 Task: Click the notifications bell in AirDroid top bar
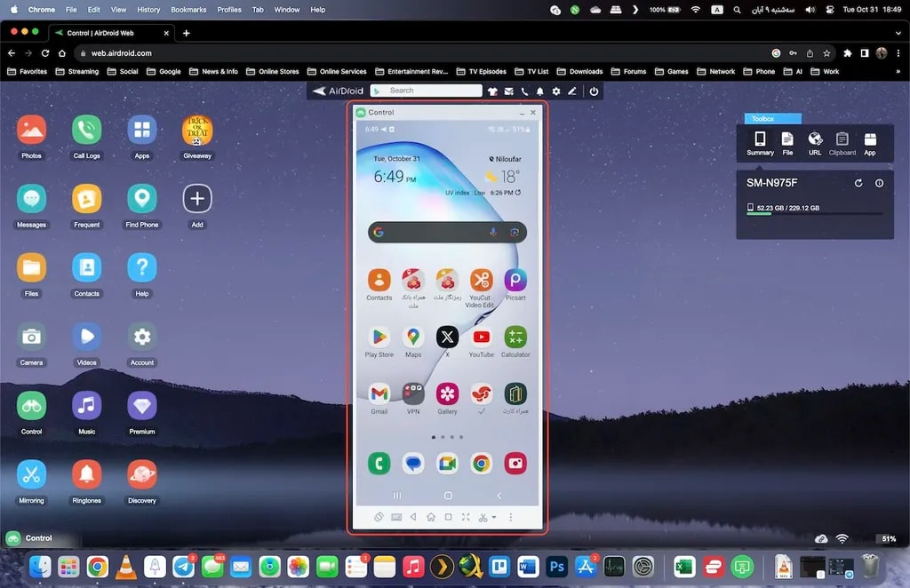click(x=540, y=91)
